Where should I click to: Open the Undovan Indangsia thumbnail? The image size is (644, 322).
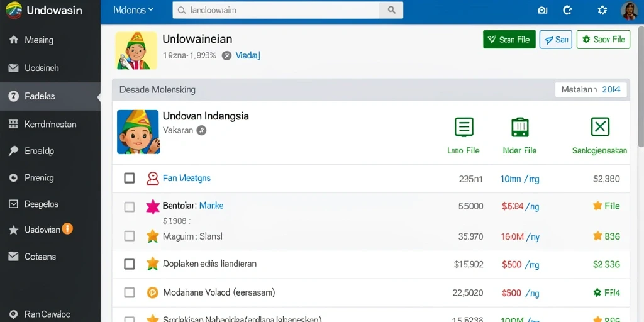point(138,132)
